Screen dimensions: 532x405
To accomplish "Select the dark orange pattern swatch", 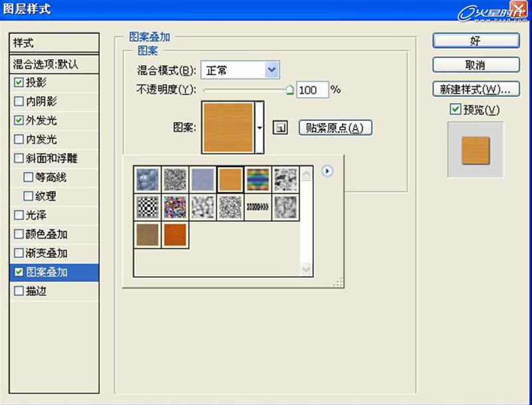I will (x=175, y=235).
